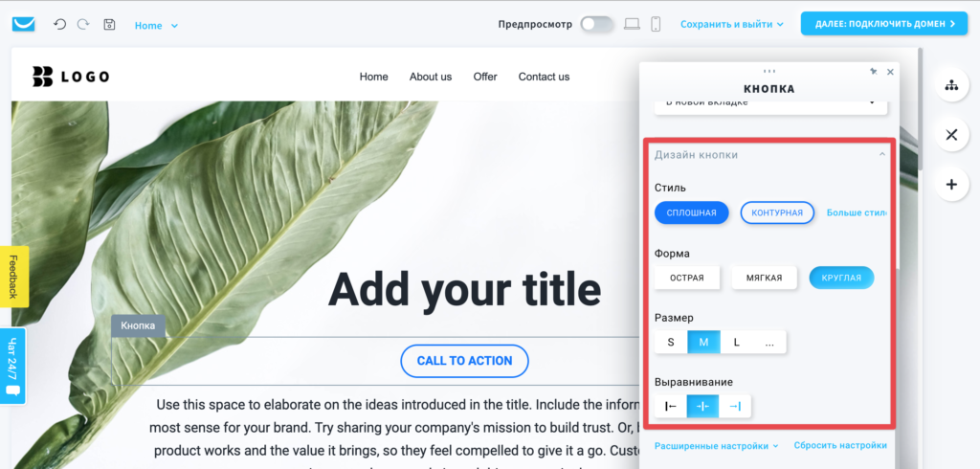This screenshot has height=469, width=980.
Task: Toggle the Предпросмотр preview switch
Action: point(596,24)
